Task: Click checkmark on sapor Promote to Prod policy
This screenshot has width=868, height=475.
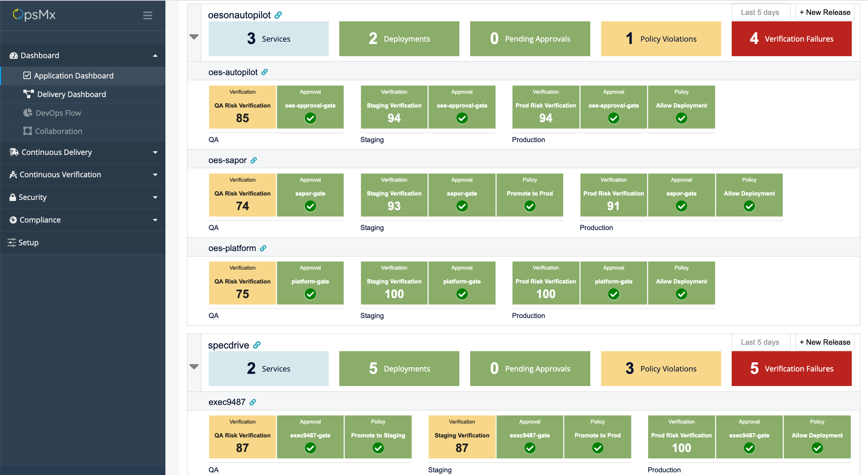Action: [x=530, y=206]
